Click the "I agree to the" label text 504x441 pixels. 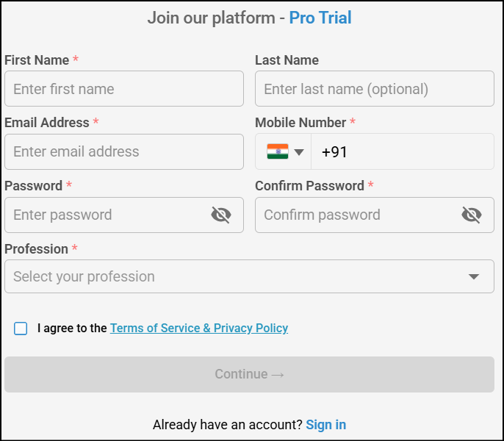pos(72,329)
